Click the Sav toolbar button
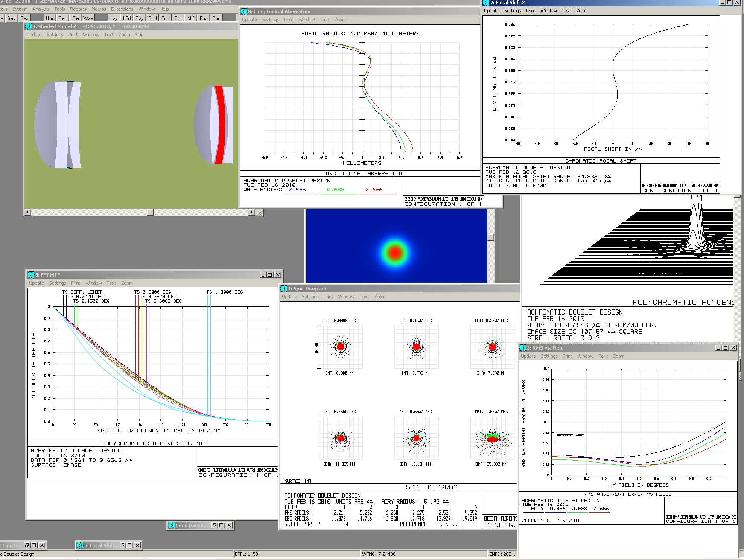744x560 pixels. pos(12,18)
